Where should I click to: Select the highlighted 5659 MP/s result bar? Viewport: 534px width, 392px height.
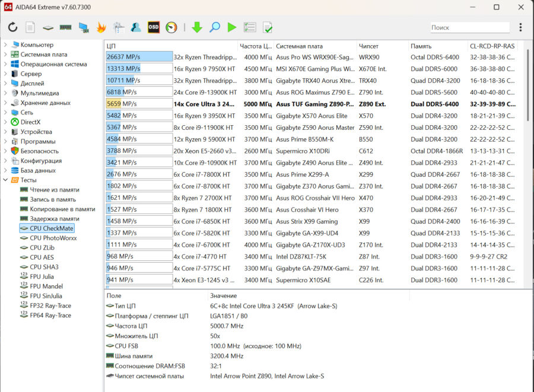click(x=139, y=104)
